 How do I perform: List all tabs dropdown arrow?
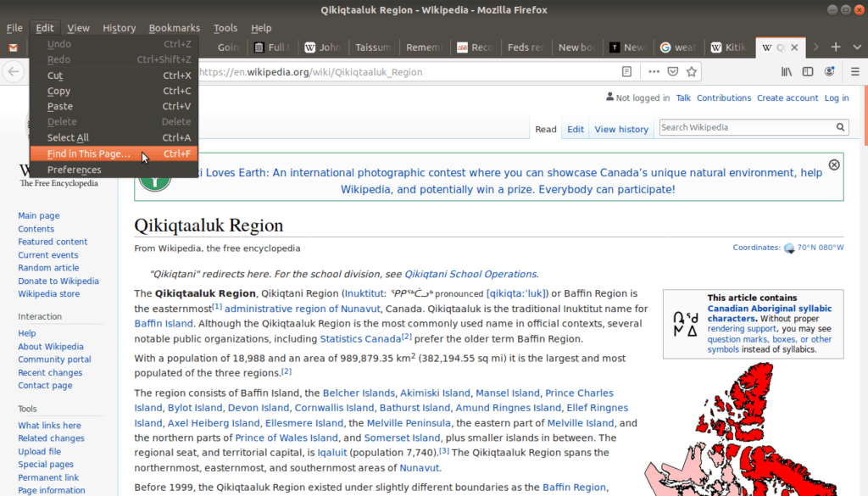tap(857, 47)
